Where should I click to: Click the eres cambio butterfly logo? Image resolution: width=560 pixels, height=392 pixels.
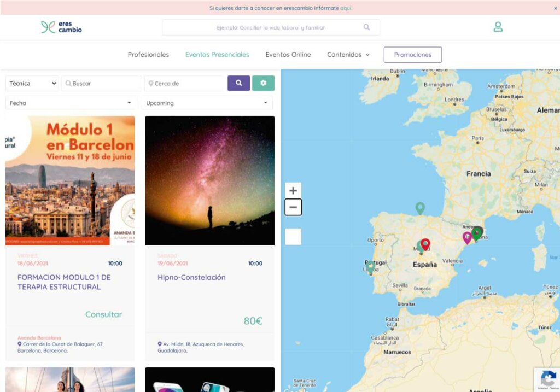coord(61,27)
